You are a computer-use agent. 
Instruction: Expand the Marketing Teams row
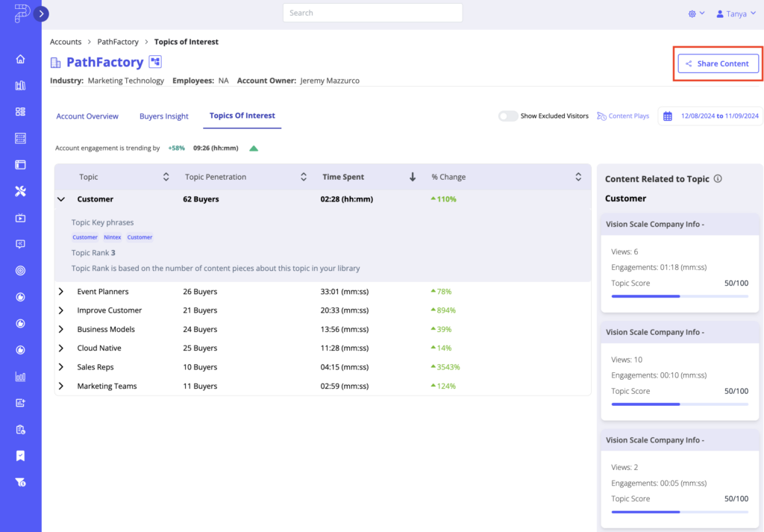61,386
